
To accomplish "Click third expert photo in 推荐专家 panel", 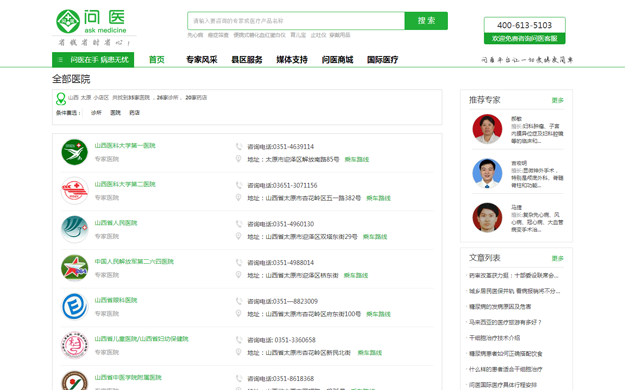I will 487,217.
